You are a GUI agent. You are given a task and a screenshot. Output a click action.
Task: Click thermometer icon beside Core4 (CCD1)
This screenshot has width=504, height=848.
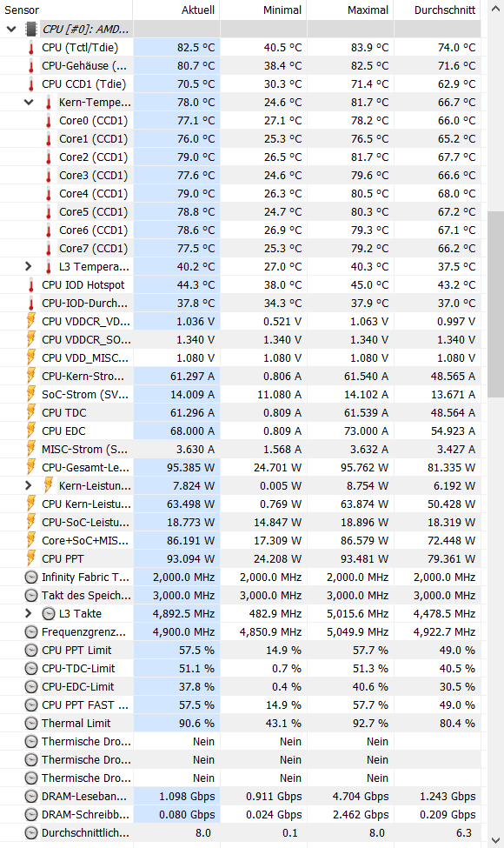(48, 194)
